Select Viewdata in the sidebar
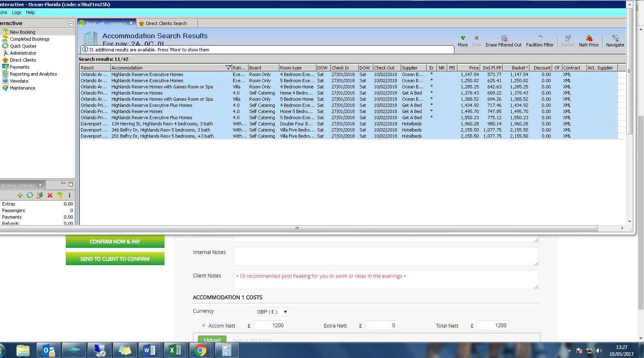644x358 pixels. (19, 81)
